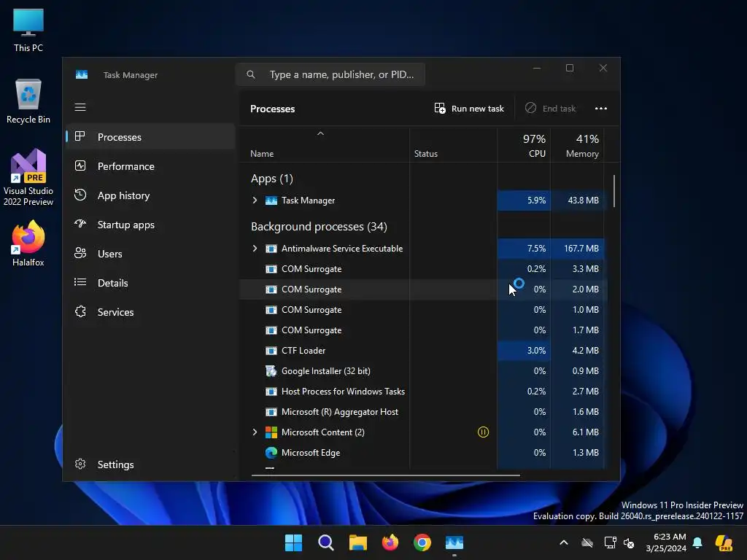The width and height of the screenshot is (747, 560).
Task: Click the vertical scrollbar of process list
Action: pyautogui.click(x=614, y=192)
